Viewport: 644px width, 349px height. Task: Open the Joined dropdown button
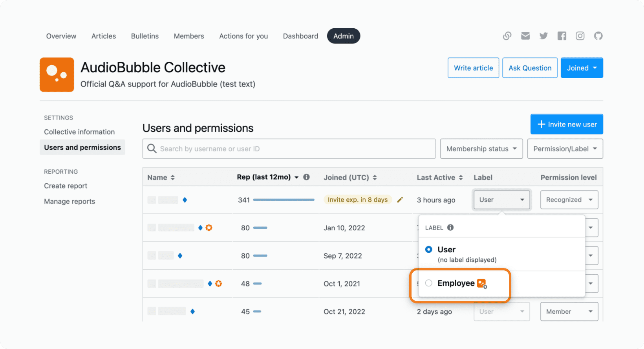click(582, 68)
